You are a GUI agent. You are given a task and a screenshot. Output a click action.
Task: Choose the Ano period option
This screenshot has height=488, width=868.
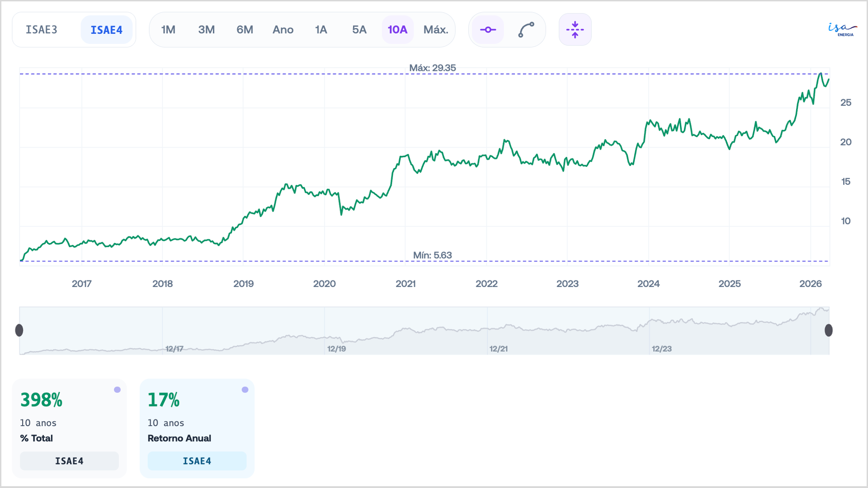(283, 30)
